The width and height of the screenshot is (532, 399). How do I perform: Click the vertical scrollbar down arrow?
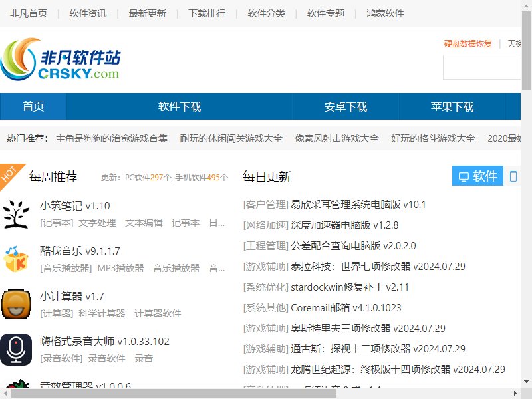[527, 382]
